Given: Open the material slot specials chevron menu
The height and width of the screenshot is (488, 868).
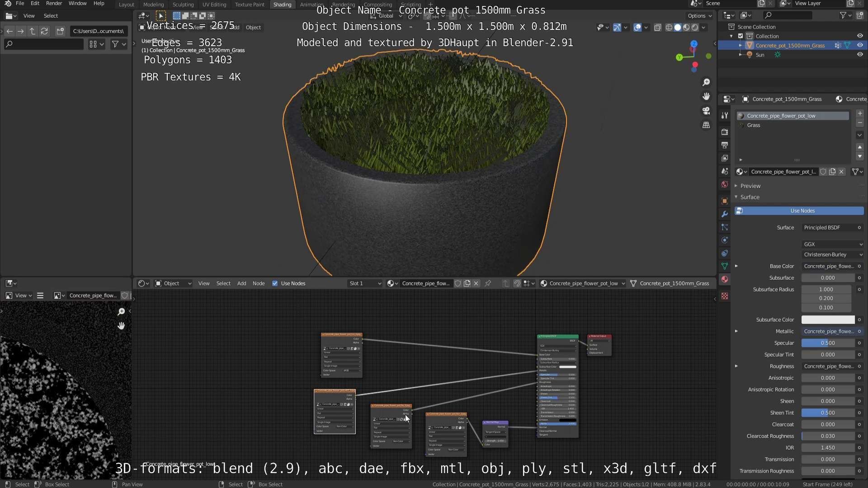Looking at the screenshot, I should pos(860,135).
